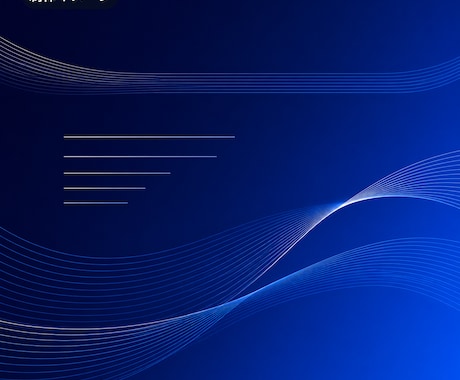Click the left start of shortest placeholder line

66,202
